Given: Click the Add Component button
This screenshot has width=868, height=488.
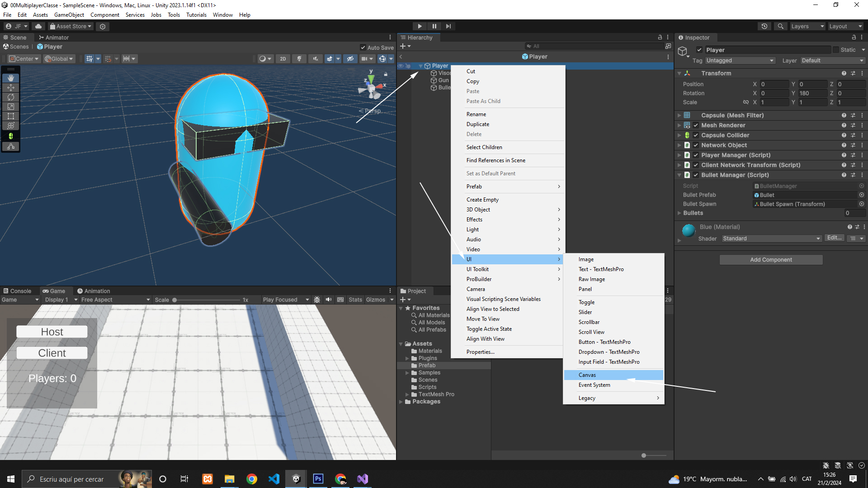Looking at the screenshot, I should click(771, 260).
